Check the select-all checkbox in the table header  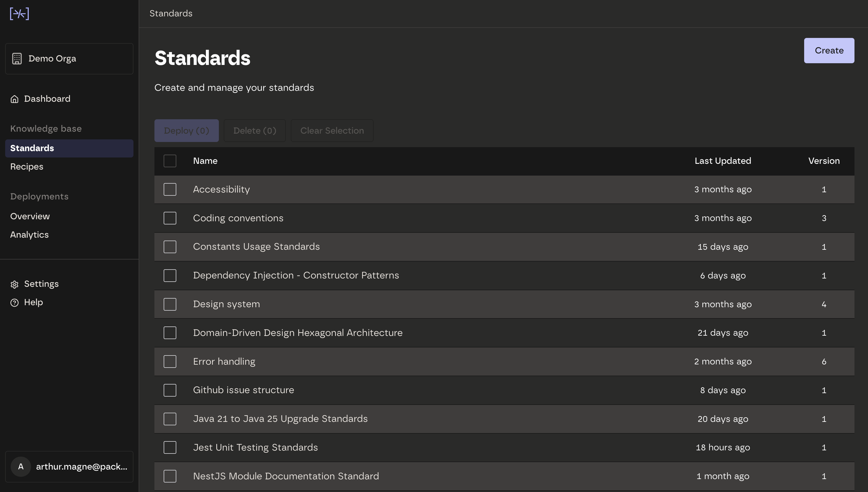click(x=170, y=161)
